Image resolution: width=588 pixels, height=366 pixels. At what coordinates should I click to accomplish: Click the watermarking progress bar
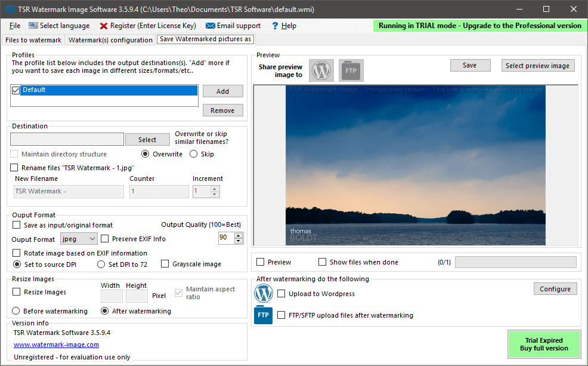pos(516,262)
